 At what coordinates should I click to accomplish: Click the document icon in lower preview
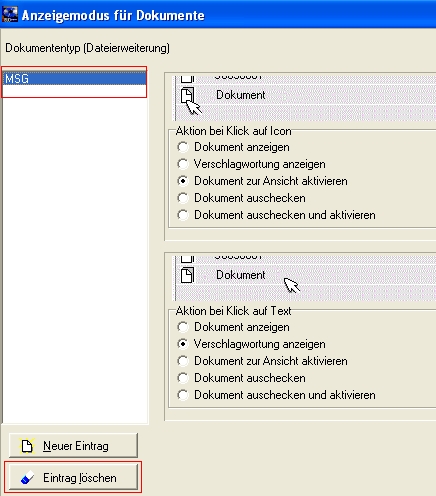click(x=187, y=275)
